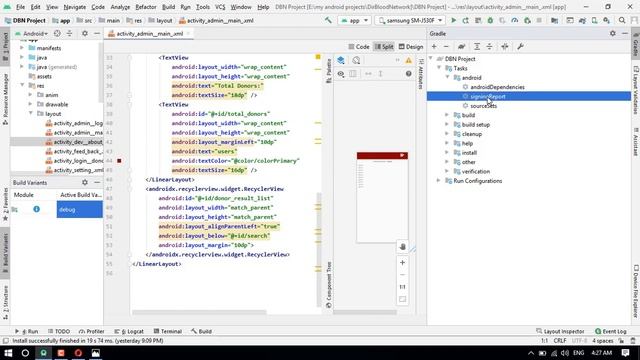Open the Android project view dropdown

coord(31,33)
